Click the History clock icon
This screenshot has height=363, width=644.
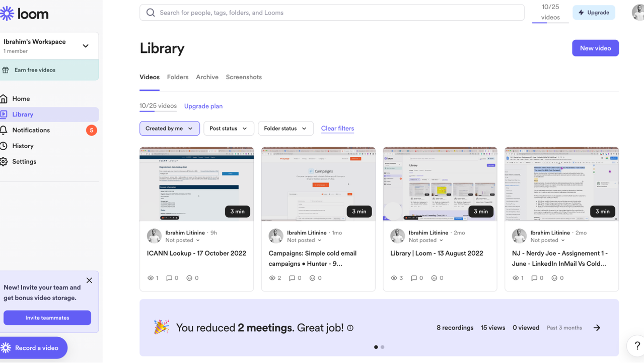pyautogui.click(x=4, y=146)
